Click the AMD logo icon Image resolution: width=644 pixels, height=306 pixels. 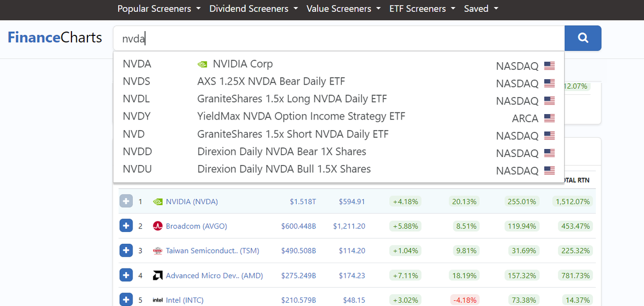click(x=158, y=275)
